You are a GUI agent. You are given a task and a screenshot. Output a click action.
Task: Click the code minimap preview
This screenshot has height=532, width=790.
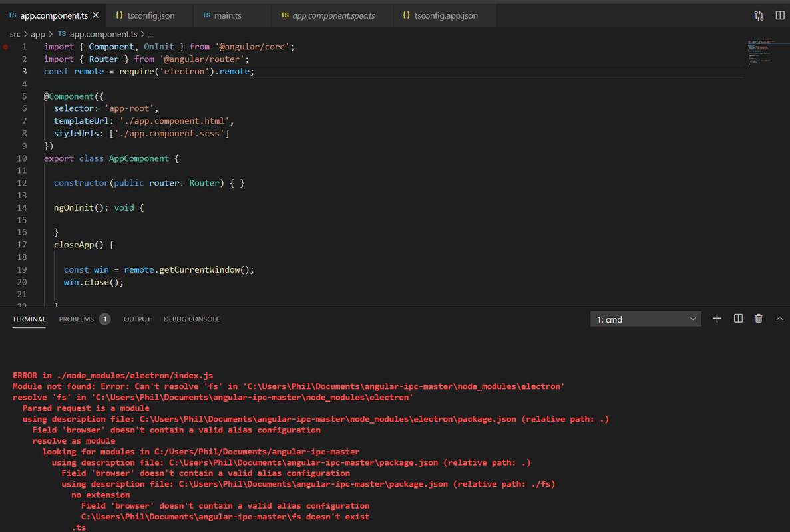(x=768, y=53)
